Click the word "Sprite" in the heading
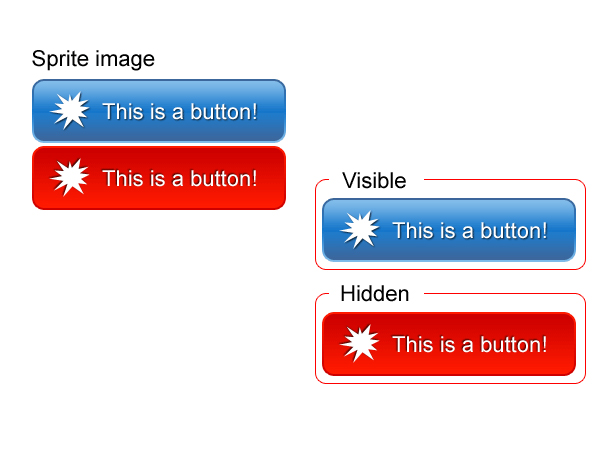The width and height of the screenshot is (615, 460). [x=61, y=59]
